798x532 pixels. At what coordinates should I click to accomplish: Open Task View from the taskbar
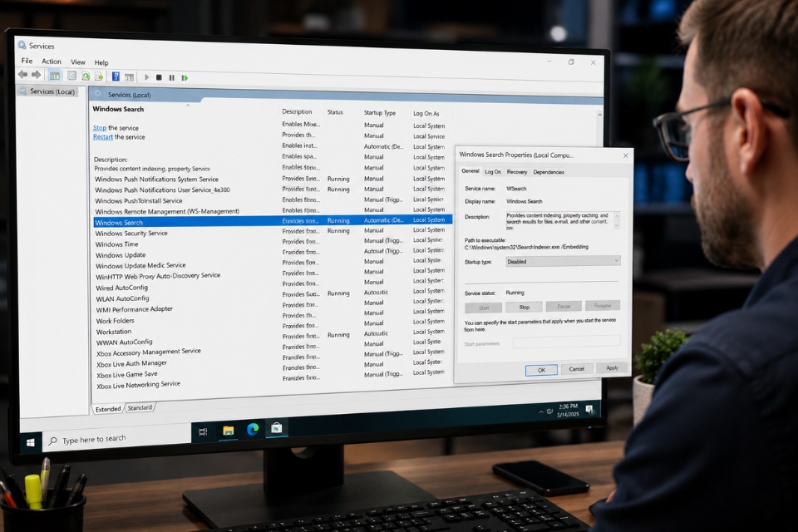(x=203, y=431)
